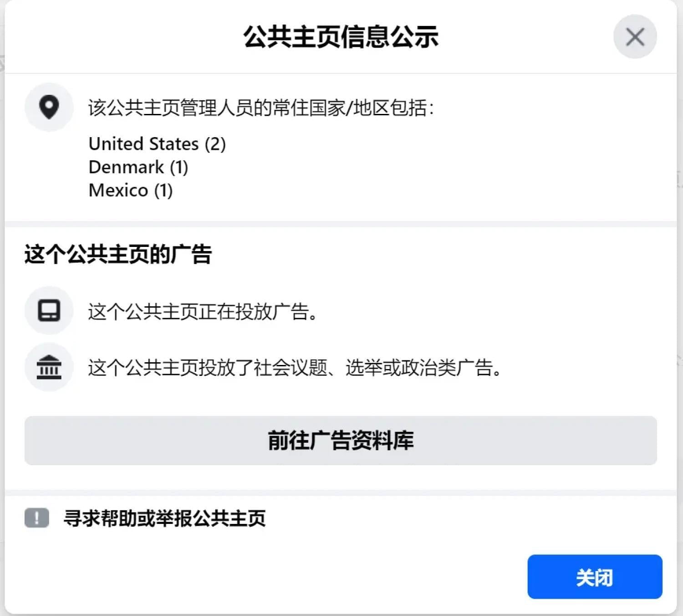Click the section header 这个公共主页的广告
Screen dimensions: 683x616
pos(118,255)
